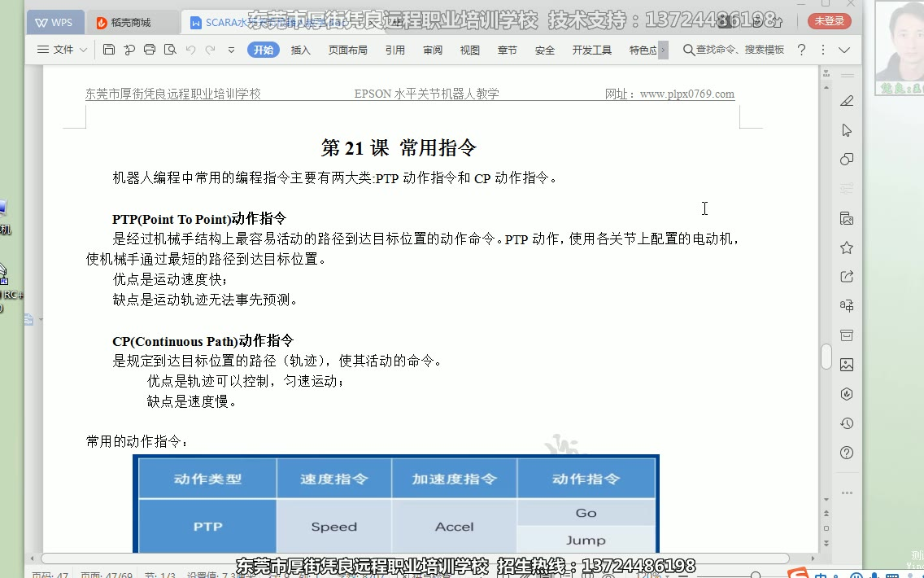Select the pen/highlighter tool in right sidebar
The width and height of the screenshot is (924, 578).
847,101
